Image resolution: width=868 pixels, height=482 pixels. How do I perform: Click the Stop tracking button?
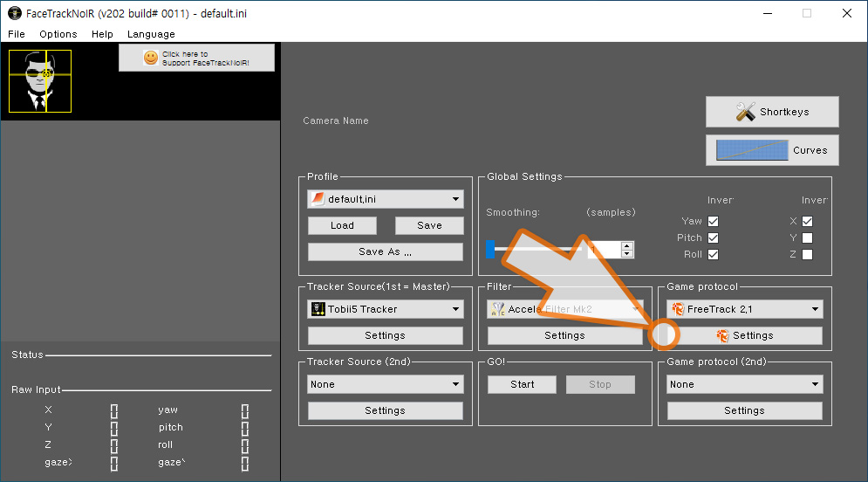click(x=600, y=384)
